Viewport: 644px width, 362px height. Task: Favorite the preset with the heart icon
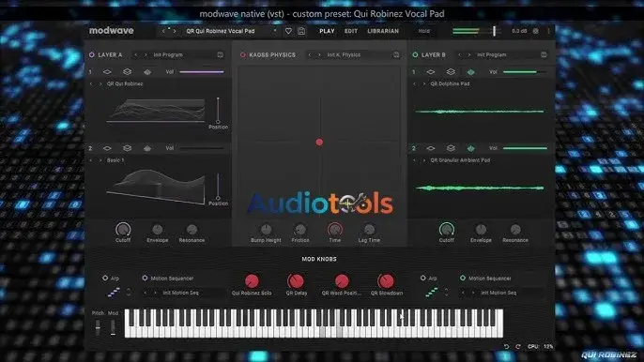(288, 31)
